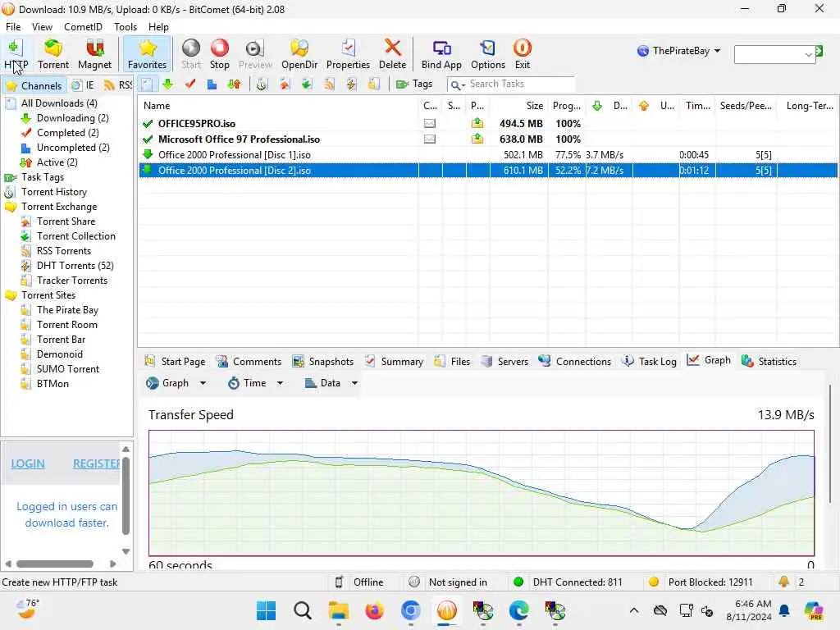Viewport: 840px width, 630px height.
Task: Switch to the Statistics tab
Action: coord(769,362)
